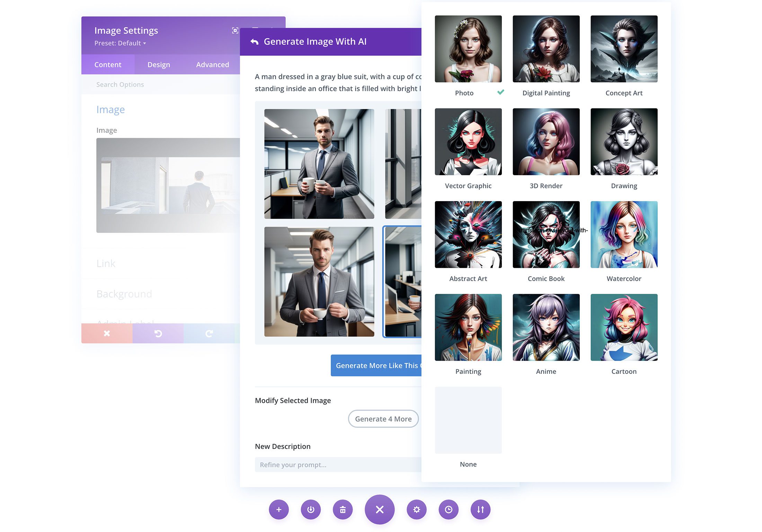Toggle the Design tab view
Image resolution: width=762 pixels, height=532 pixels.
tap(159, 64)
